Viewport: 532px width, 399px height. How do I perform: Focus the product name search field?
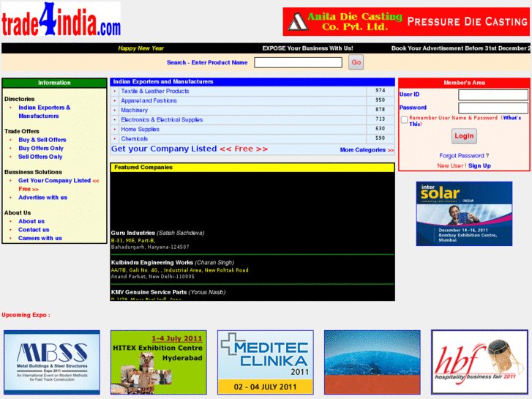[299, 62]
